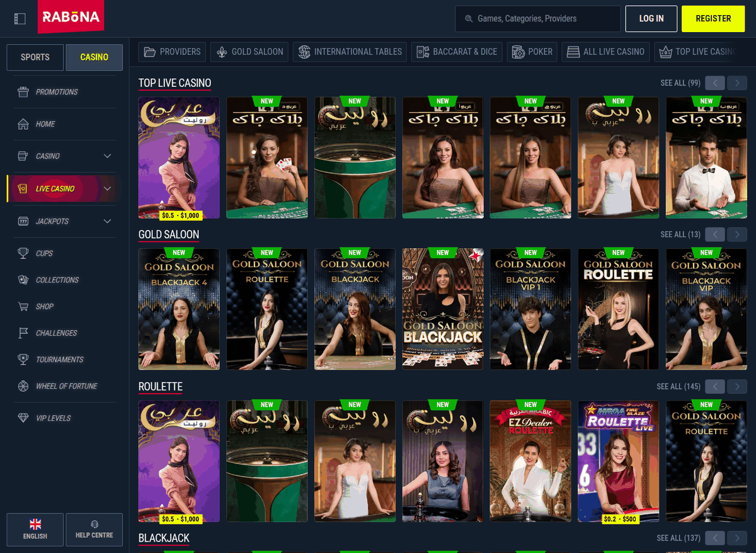Show previous Top Live Casino games arrow
The image size is (756, 553).
(x=715, y=83)
